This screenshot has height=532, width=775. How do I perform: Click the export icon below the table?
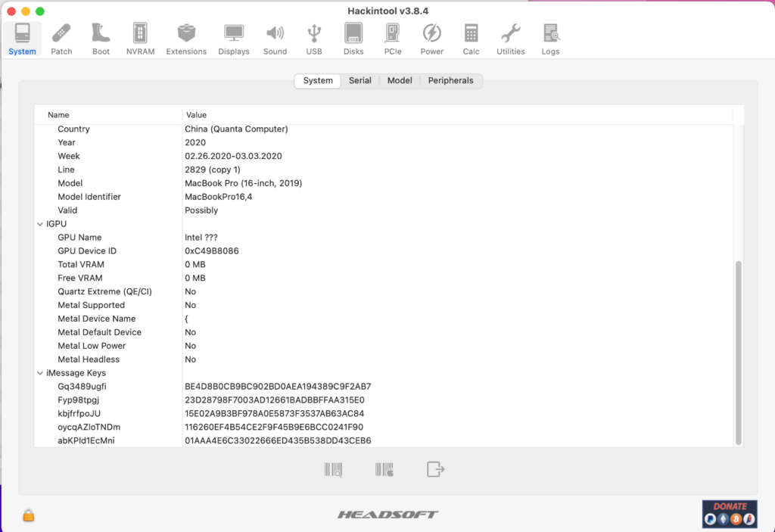[x=435, y=469]
